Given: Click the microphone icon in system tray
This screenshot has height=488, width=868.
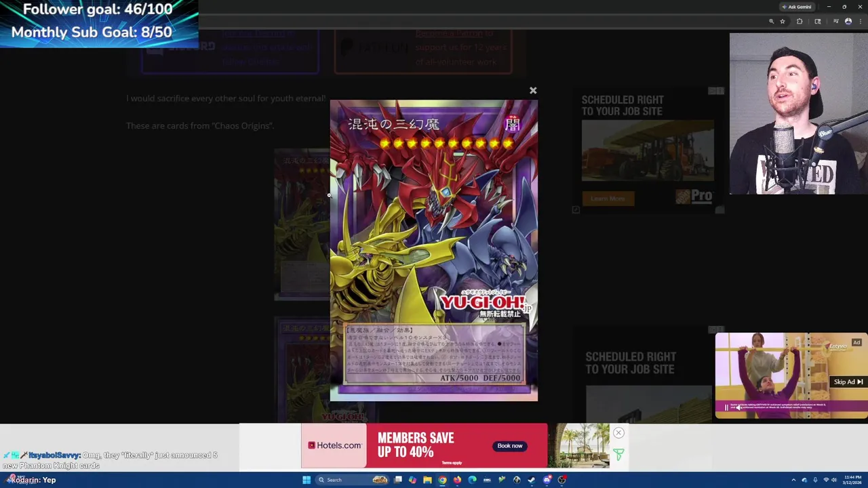Looking at the screenshot, I should 815,480.
